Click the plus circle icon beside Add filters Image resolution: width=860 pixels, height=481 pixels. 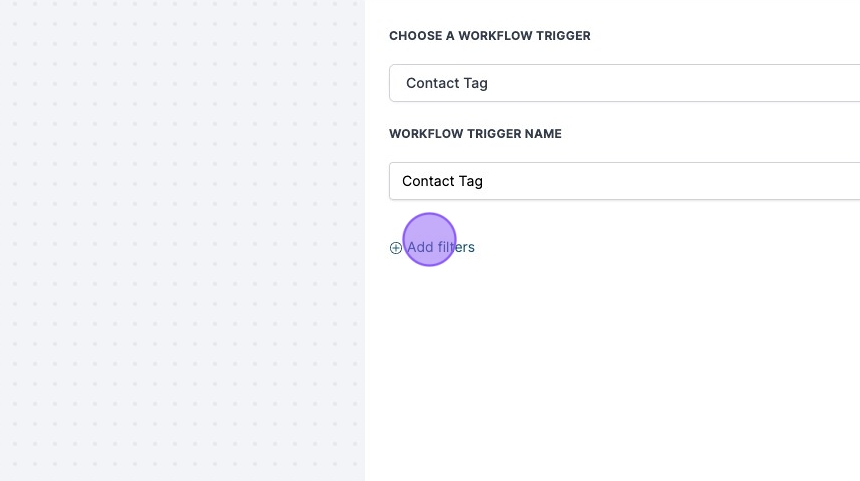396,248
